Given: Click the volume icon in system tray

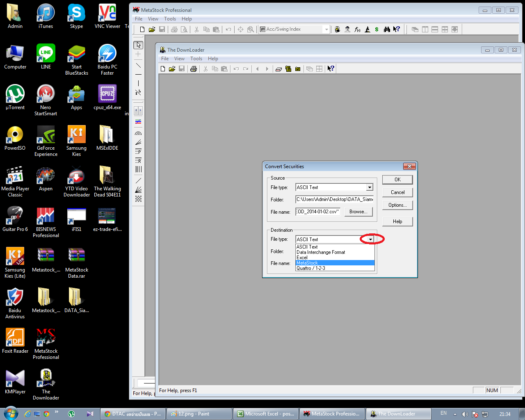Looking at the screenshot, I should pyautogui.click(x=465, y=414).
